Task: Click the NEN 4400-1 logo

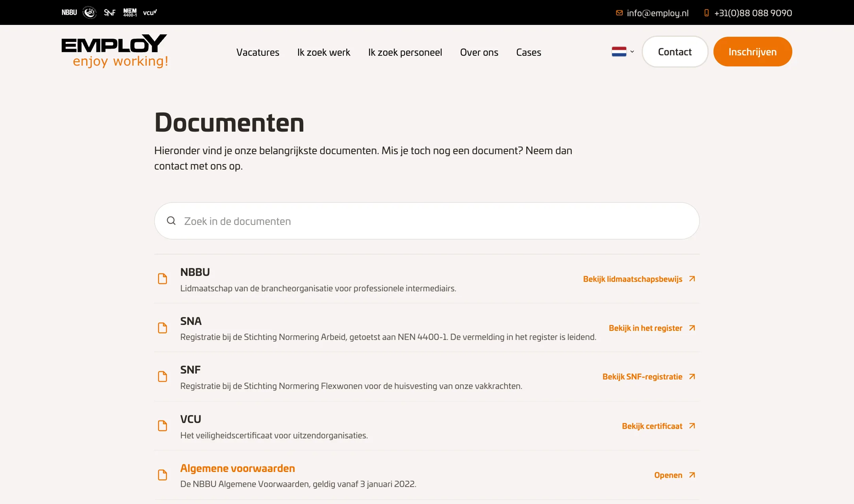Action: point(130,13)
